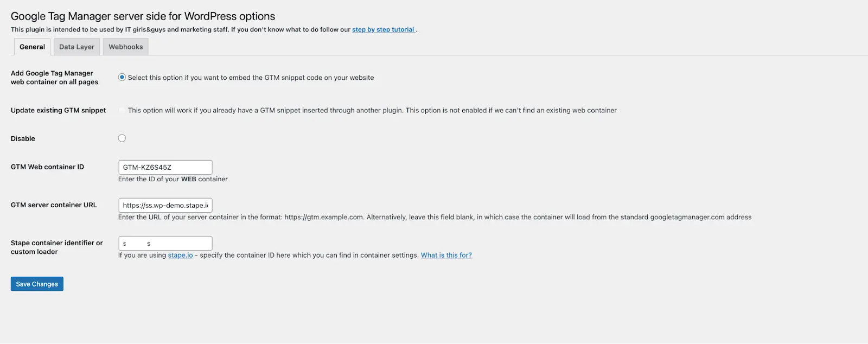Click the 'Update existing GTM snippet' label
The height and width of the screenshot is (344, 868).
(59, 110)
